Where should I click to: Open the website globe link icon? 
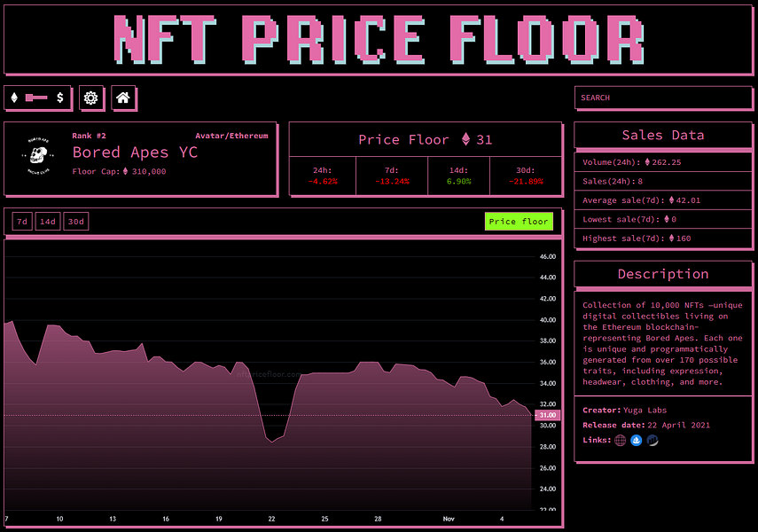pos(621,440)
